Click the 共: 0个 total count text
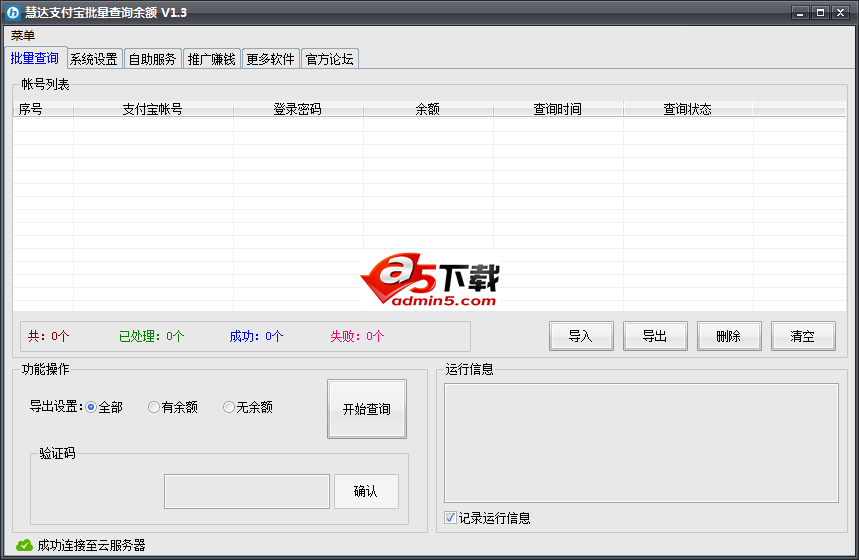 pyautogui.click(x=49, y=336)
